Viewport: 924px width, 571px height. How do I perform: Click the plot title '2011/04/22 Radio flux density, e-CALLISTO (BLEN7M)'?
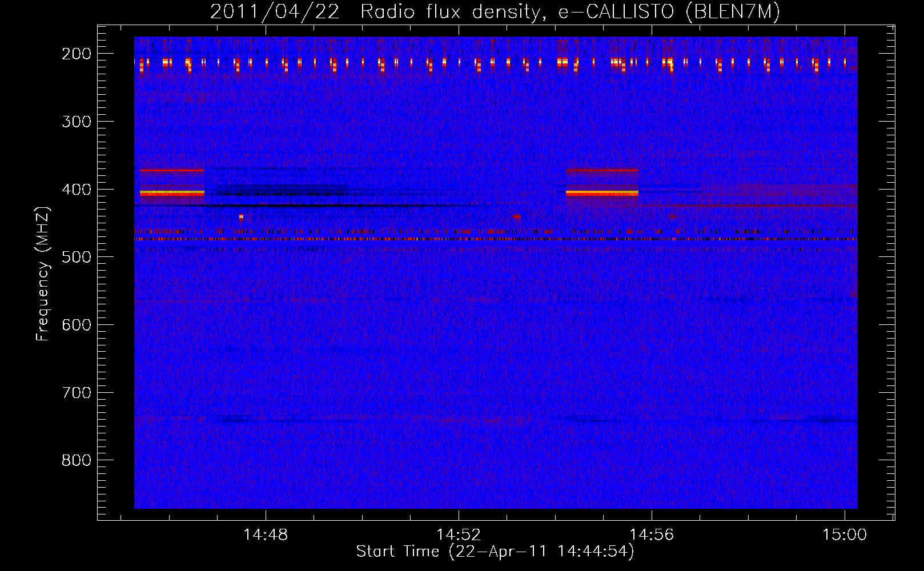[495, 12]
